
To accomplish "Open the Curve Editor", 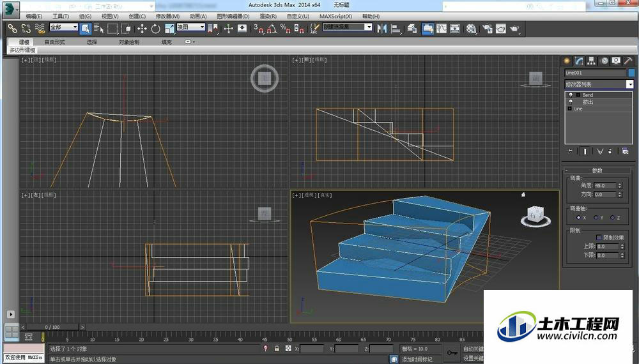I will click(x=442, y=29).
